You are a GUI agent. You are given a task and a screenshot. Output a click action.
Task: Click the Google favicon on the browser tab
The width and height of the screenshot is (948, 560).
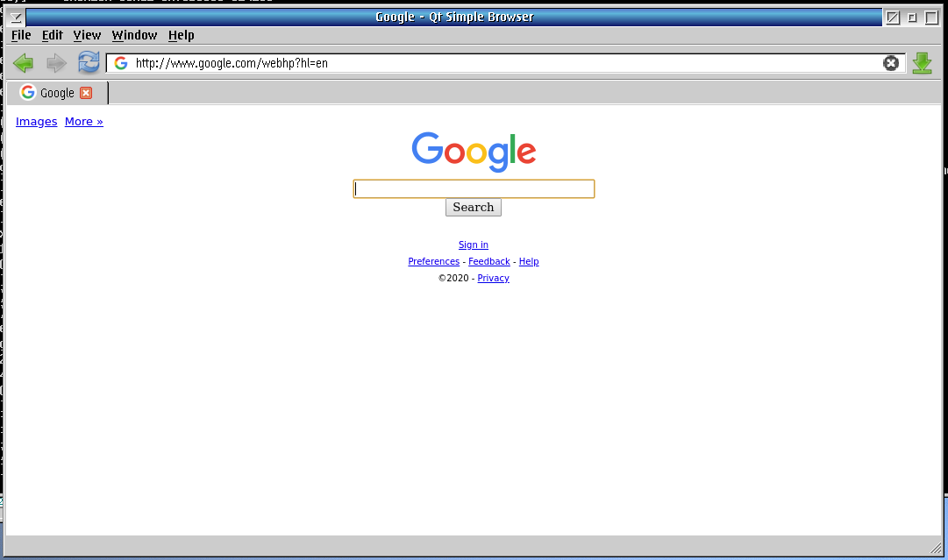pyautogui.click(x=28, y=92)
